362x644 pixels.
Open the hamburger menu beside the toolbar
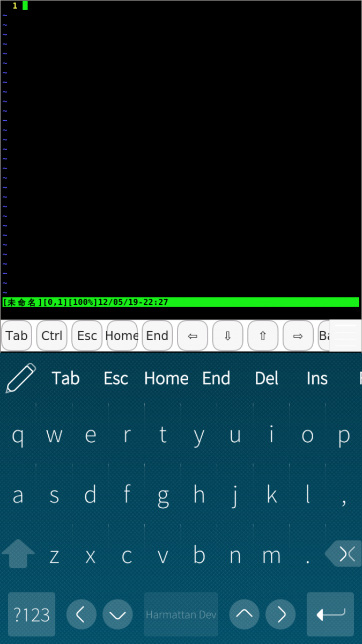tap(345, 336)
